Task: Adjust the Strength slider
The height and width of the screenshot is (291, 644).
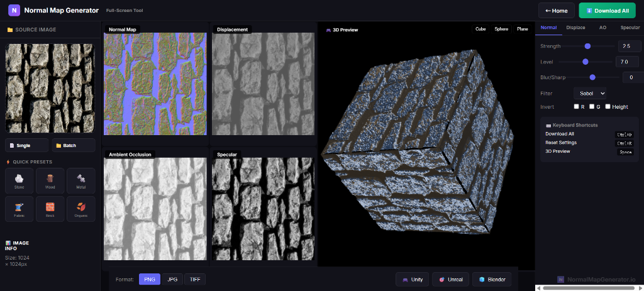Action: 587,46
